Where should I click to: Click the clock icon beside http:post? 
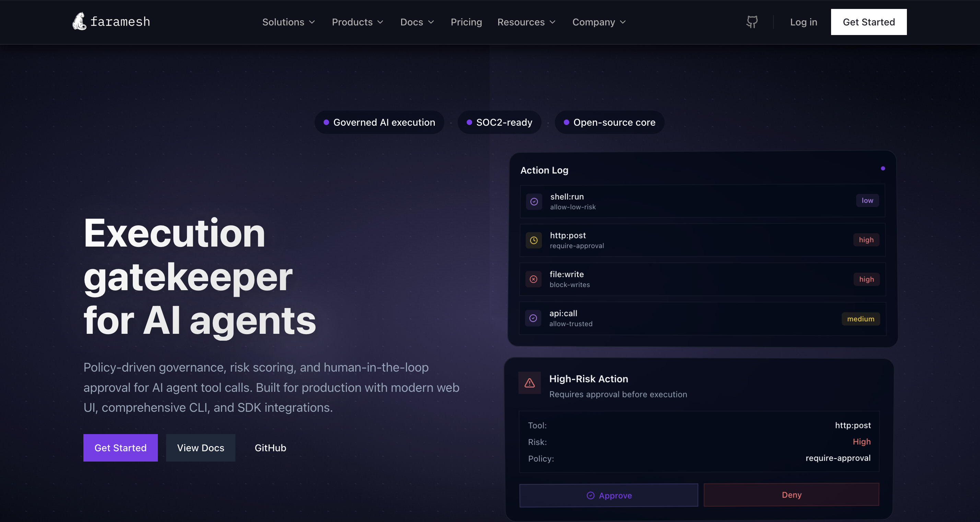click(534, 240)
